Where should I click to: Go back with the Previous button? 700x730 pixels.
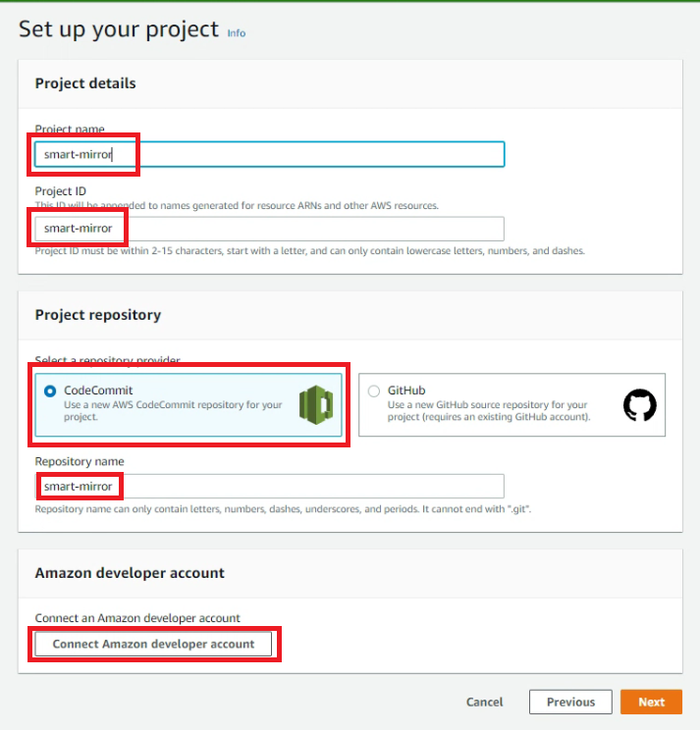[x=570, y=703]
